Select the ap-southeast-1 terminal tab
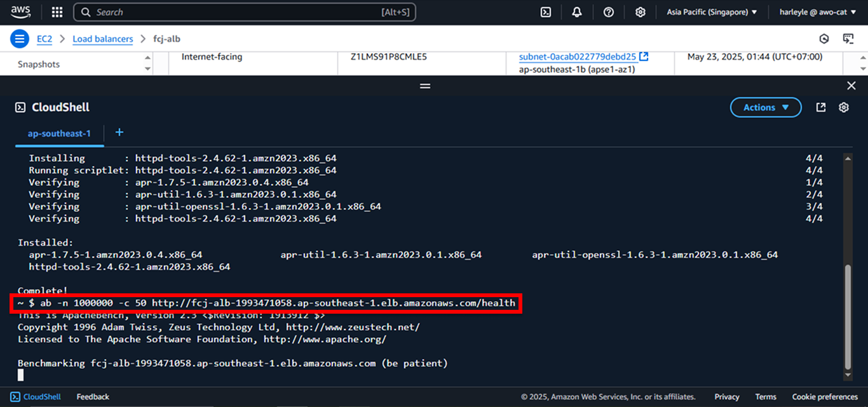Viewport: 868px width, 407px height. [59, 133]
